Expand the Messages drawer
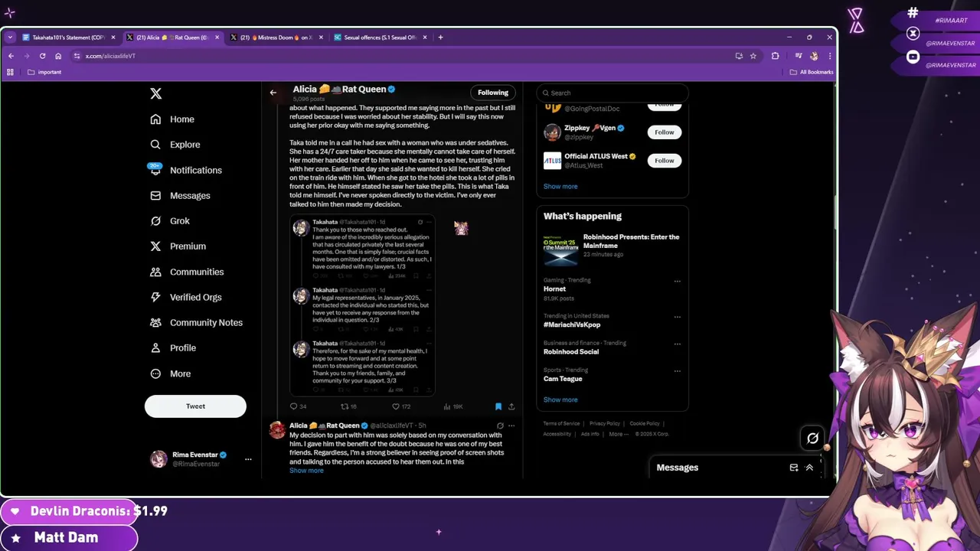 [809, 468]
